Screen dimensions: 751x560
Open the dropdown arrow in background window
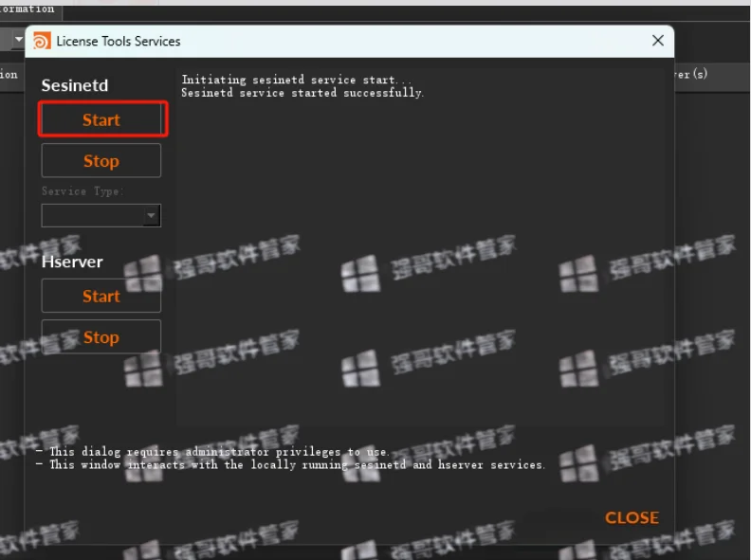pyautogui.click(x=19, y=39)
